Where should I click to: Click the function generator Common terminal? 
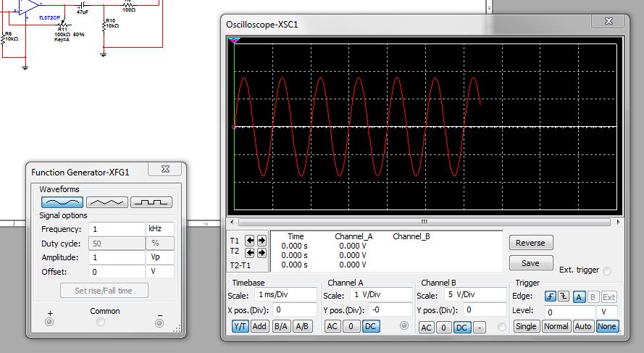coord(100,323)
